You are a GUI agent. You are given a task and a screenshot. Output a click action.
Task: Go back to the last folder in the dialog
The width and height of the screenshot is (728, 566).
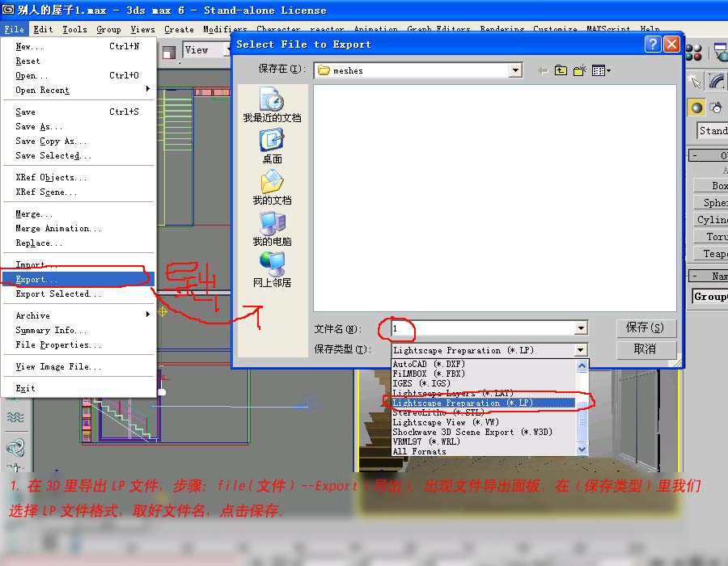[543, 71]
